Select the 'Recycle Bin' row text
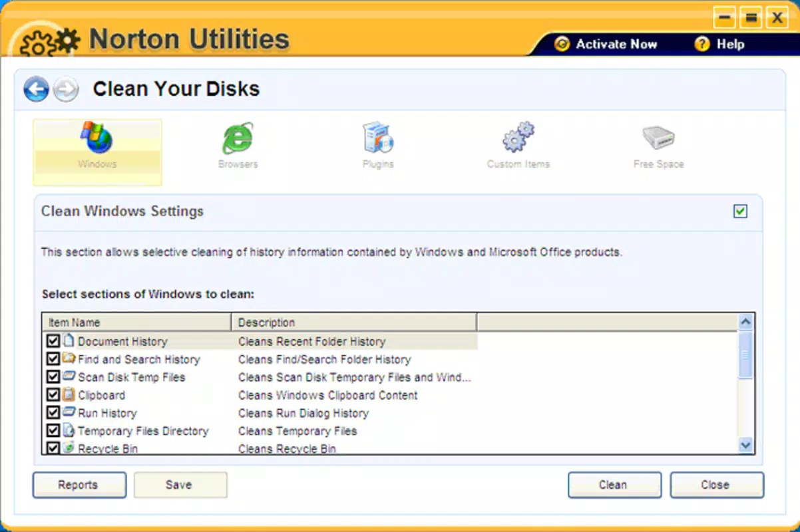The image size is (800, 532). click(108, 449)
